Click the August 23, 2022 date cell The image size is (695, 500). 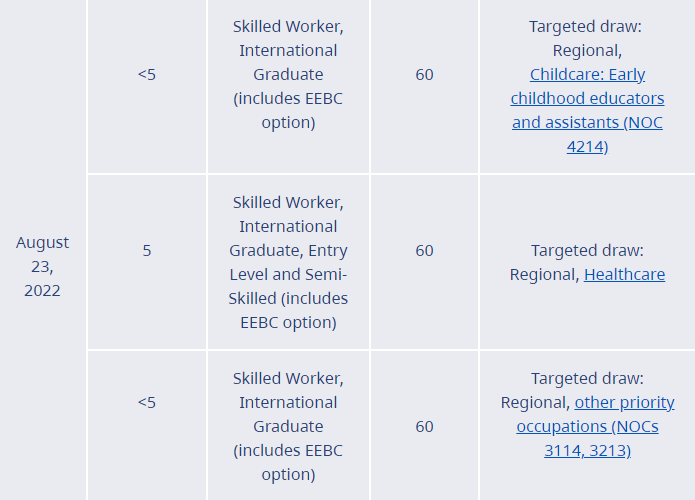pos(43,266)
